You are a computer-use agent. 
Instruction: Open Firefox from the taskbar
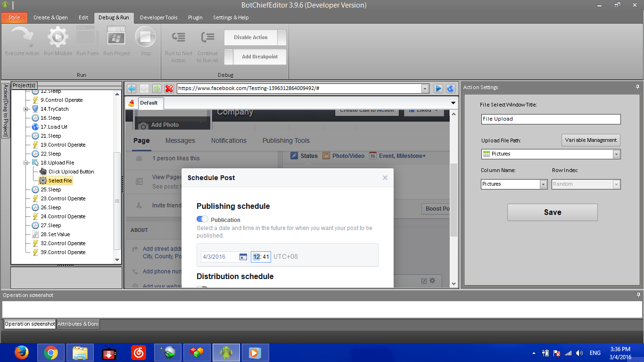point(21,353)
